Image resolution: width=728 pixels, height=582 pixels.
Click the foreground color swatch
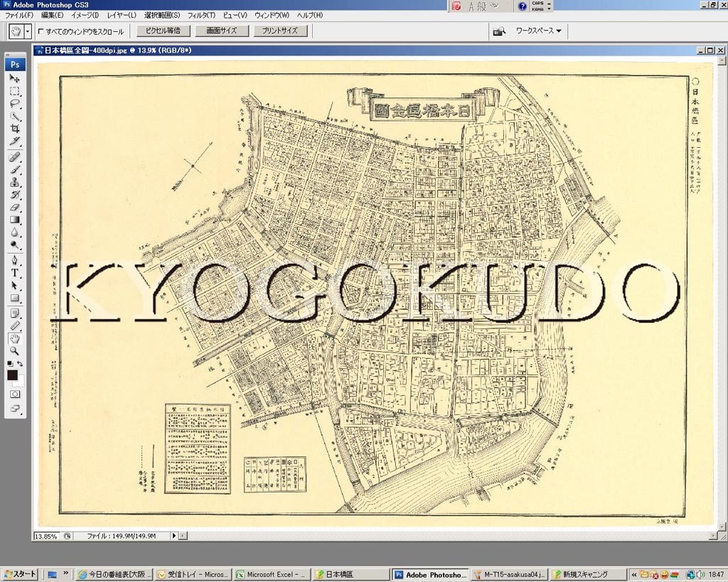tap(11, 374)
